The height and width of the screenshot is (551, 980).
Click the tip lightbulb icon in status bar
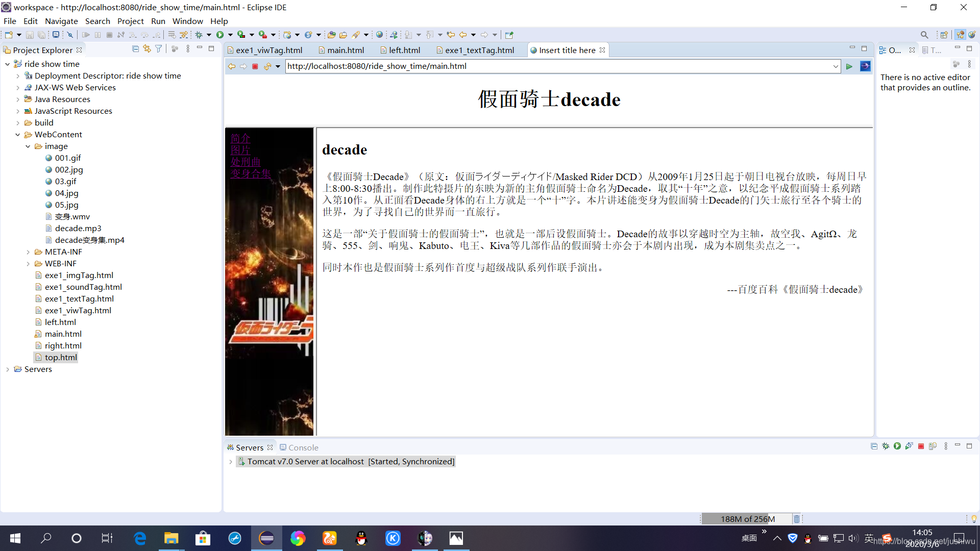974,519
